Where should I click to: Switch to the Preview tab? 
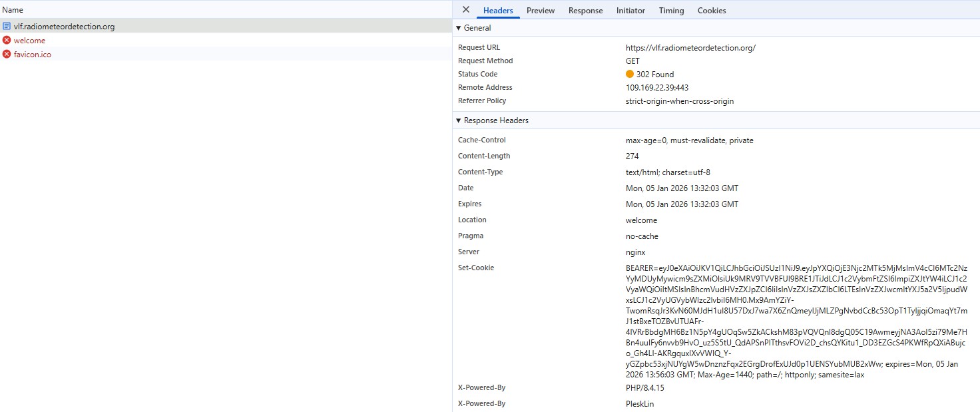coord(540,11)
